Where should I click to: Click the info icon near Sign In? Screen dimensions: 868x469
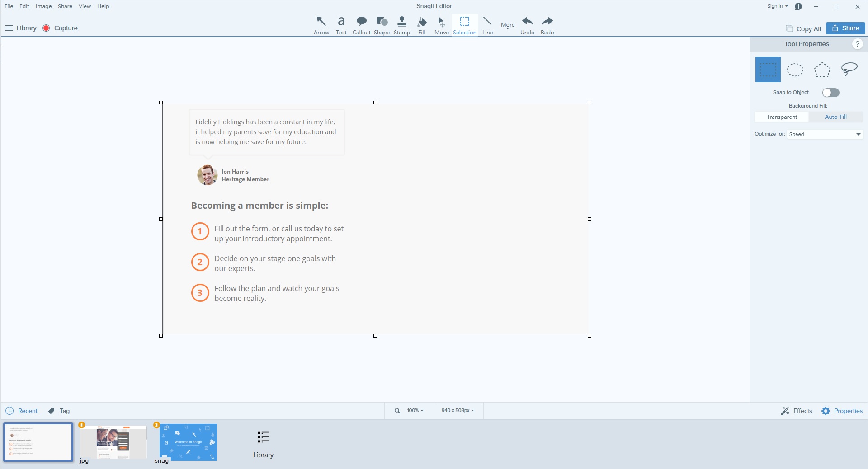[798, 6]
